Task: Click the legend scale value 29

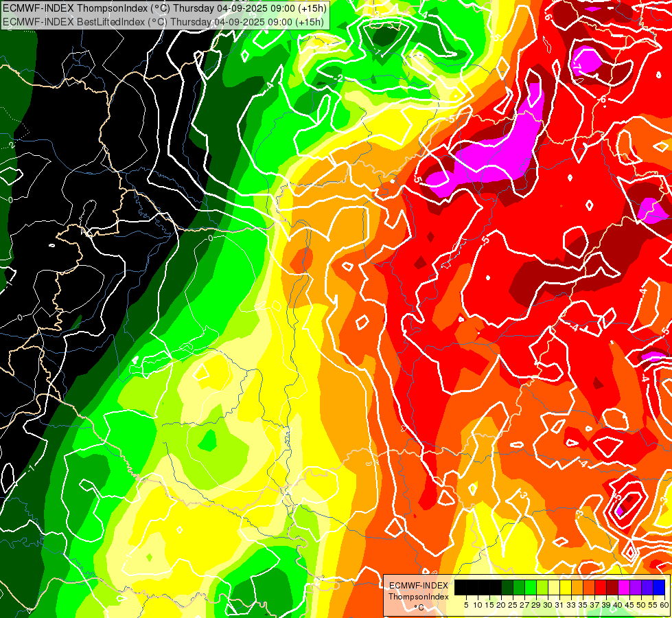Action: pos(537,605)
